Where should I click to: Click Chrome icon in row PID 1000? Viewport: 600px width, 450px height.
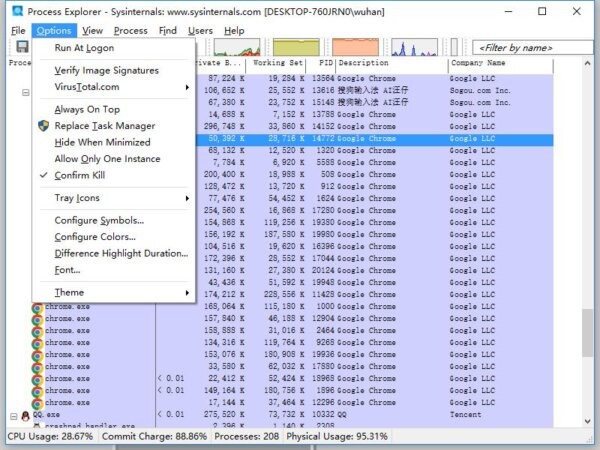[x=37, y=307]
